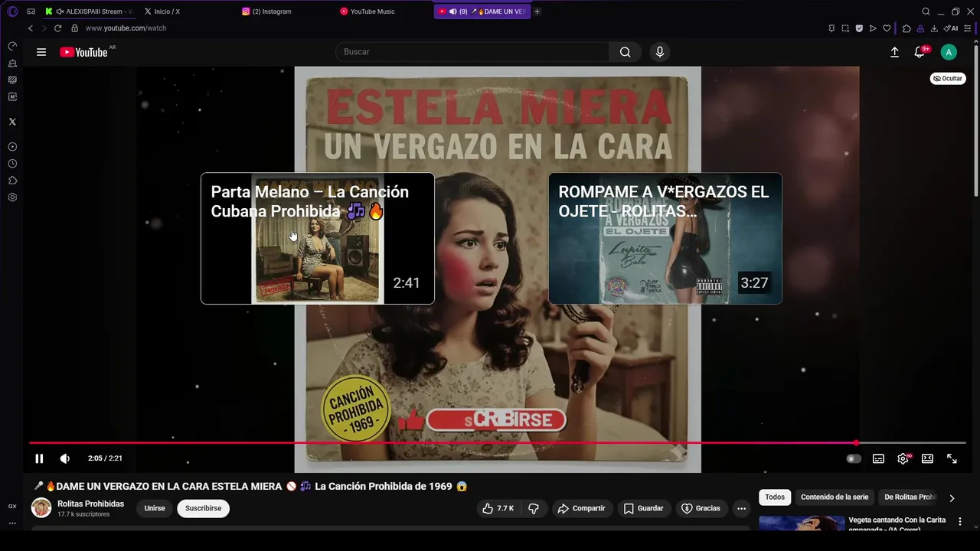Open the YouTube account avatar menu

[949, 52]
